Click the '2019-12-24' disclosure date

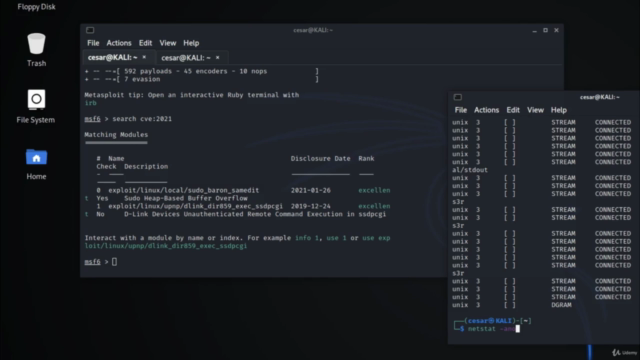[x=311, y=206]
